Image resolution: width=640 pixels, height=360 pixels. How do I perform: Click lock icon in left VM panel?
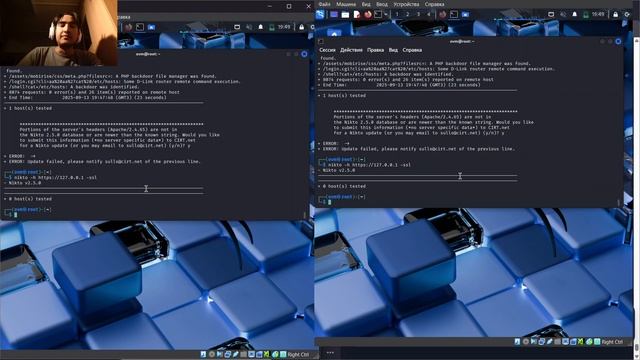pyautogui.click(x=302, y=27)
